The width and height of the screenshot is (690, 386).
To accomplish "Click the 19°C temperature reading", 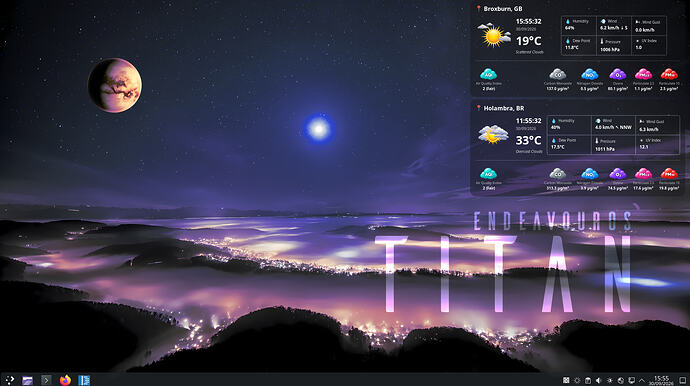I will 529,41.
